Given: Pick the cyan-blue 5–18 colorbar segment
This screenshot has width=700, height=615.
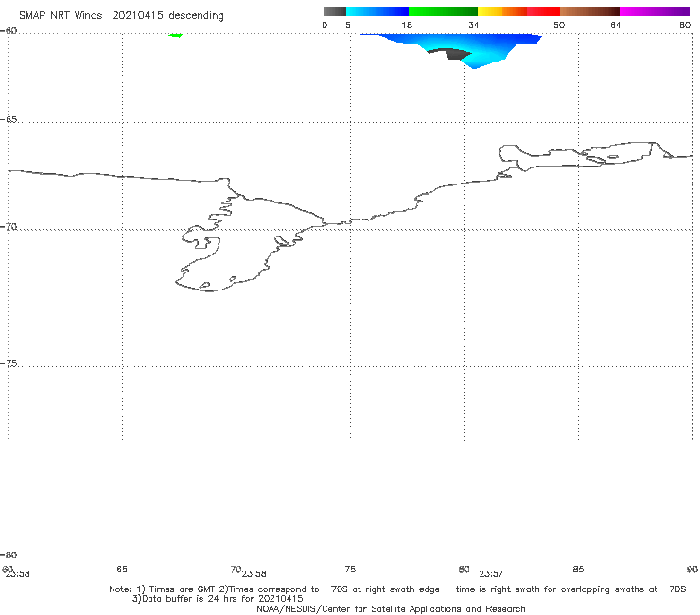Looking at the screenshot, I should coord(377,11).
